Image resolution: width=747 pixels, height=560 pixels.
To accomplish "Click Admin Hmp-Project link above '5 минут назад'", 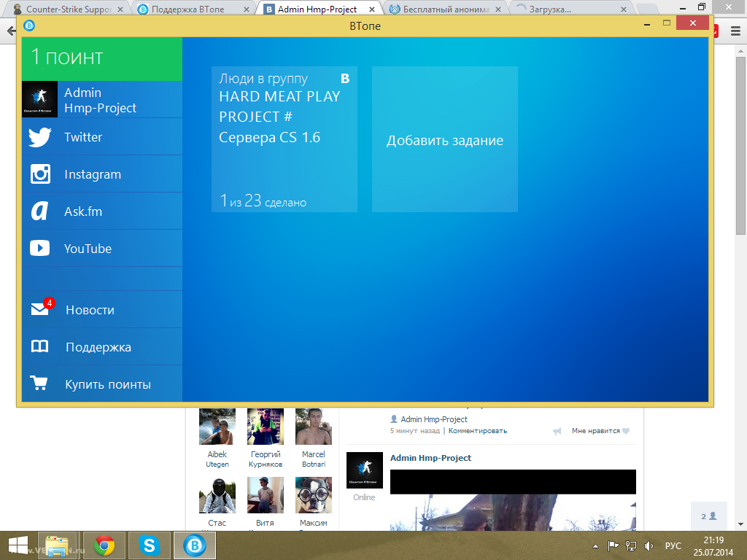I will (434, 419).
